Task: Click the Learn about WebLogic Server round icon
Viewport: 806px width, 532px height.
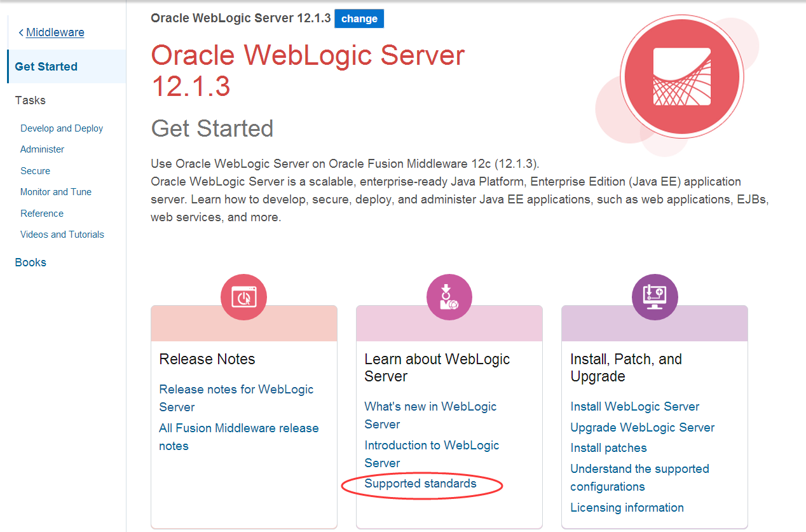Action: [x=449, y=297]
